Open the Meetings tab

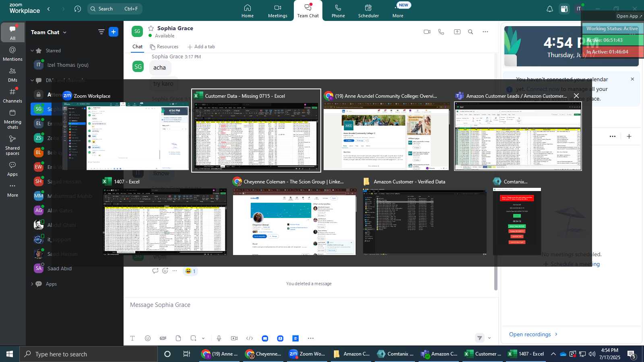click(x=278, y=11)
